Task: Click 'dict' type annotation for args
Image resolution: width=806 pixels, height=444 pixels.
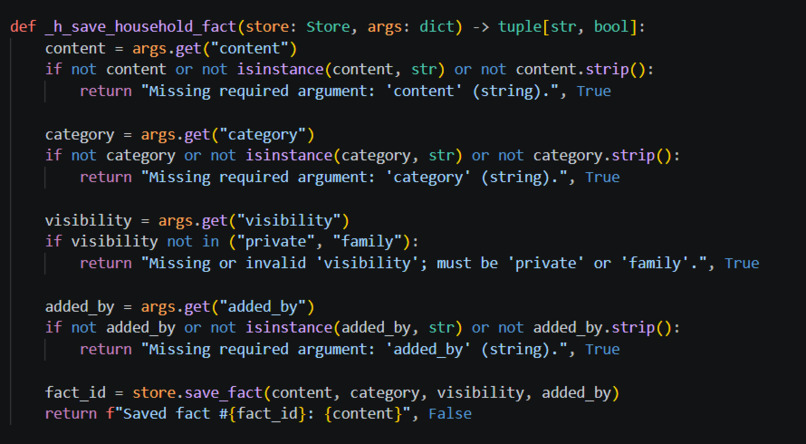Action: point(437,27)
